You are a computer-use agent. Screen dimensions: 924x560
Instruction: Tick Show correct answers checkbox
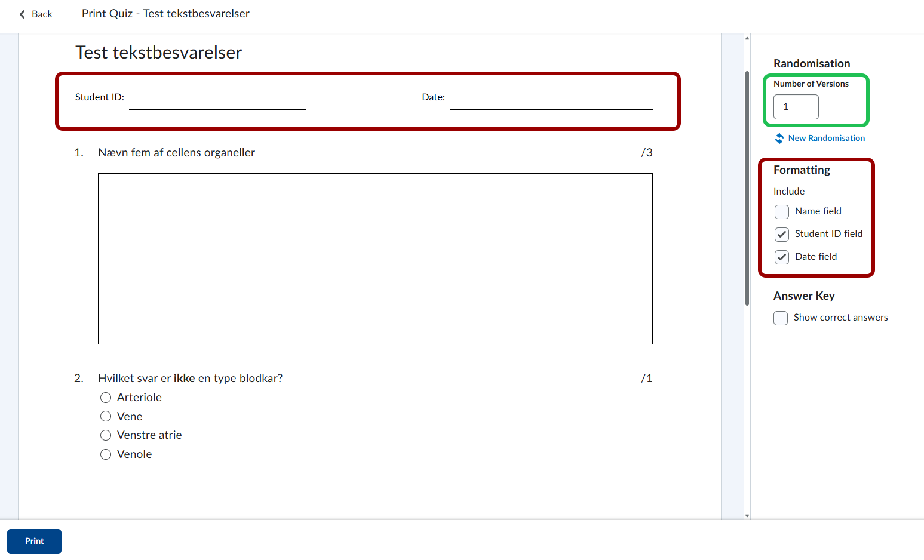pyautogui.click(x=781, y=318)
